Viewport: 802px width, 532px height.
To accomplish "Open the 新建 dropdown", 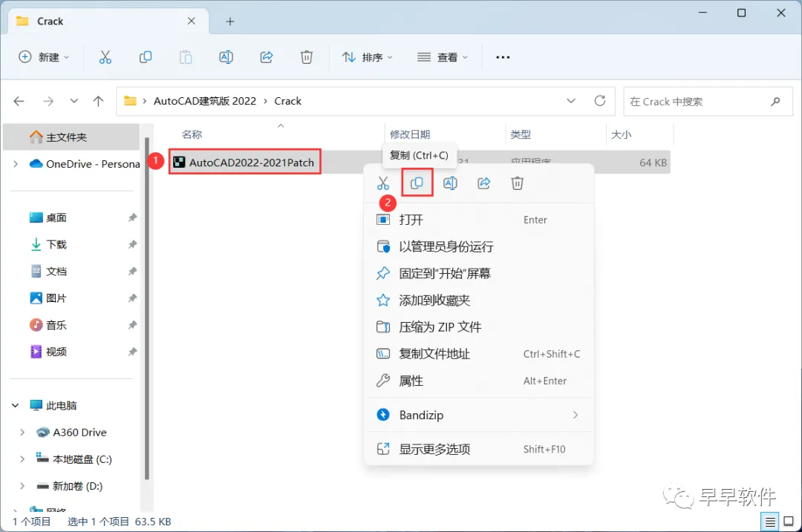I will click(44, 57).
